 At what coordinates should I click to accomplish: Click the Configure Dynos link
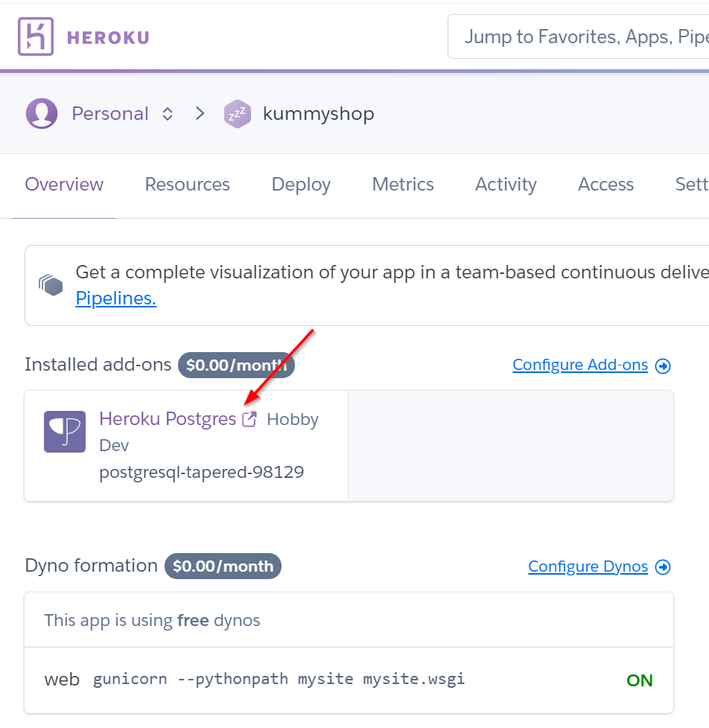click(588, 566)
